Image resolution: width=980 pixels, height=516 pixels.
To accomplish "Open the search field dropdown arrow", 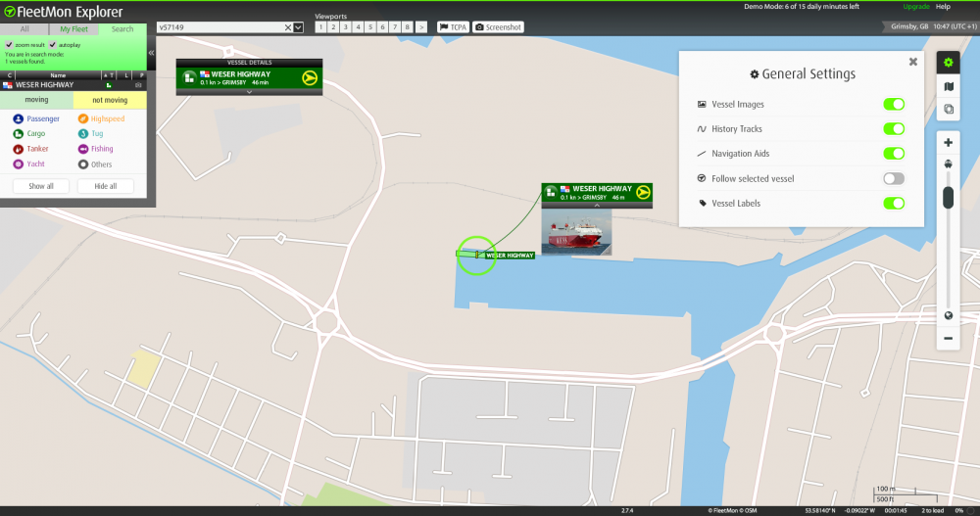I will (x=298, y=27).
